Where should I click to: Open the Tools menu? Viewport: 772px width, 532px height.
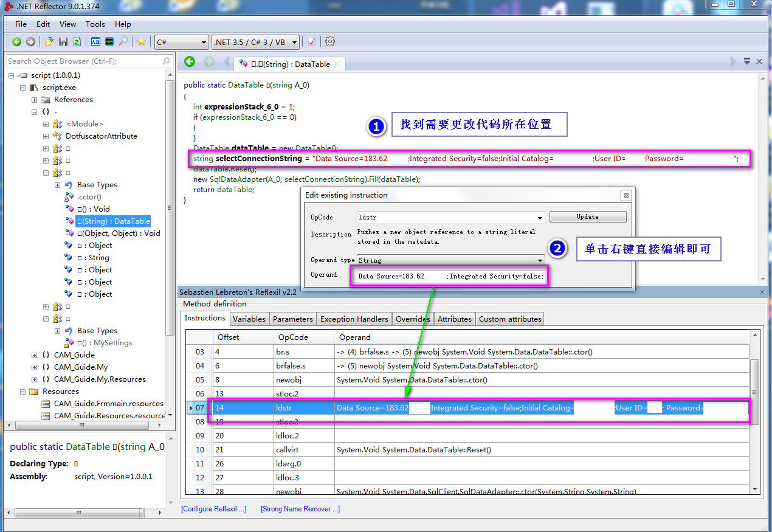click(95, 24)
